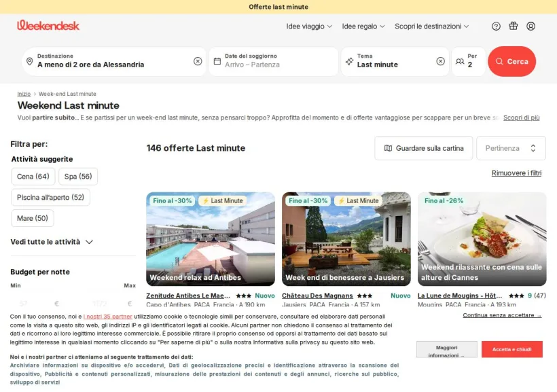Click the calendar icon for stay dates

[x=217, y=61]
